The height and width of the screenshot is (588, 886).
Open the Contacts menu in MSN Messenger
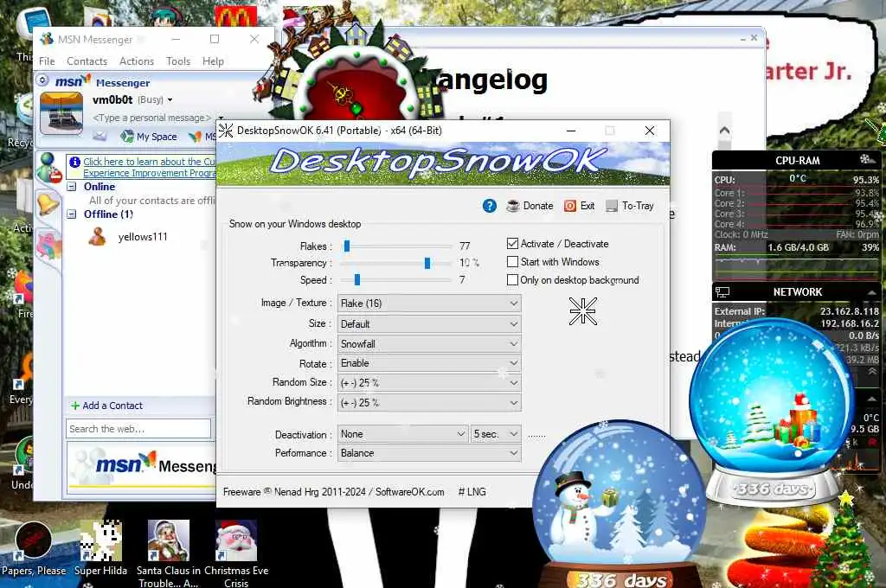pos(87,61)
